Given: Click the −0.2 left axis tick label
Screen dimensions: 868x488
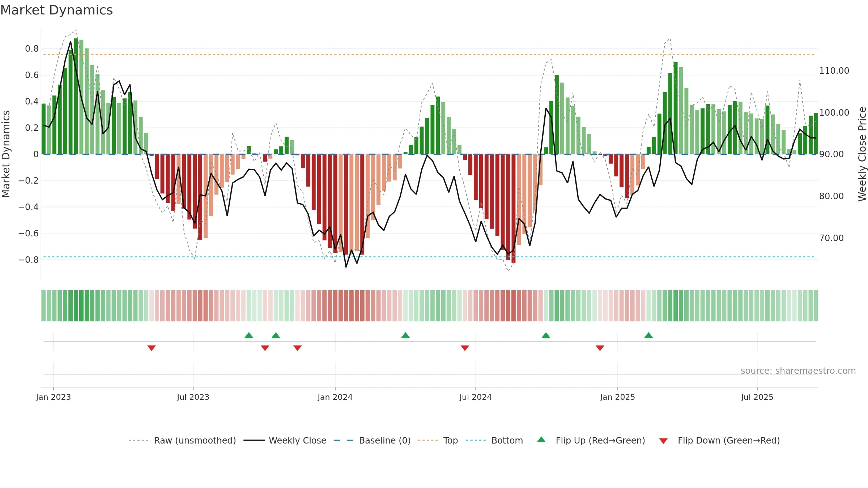Looking at the screenshot, I should [29, 181].
